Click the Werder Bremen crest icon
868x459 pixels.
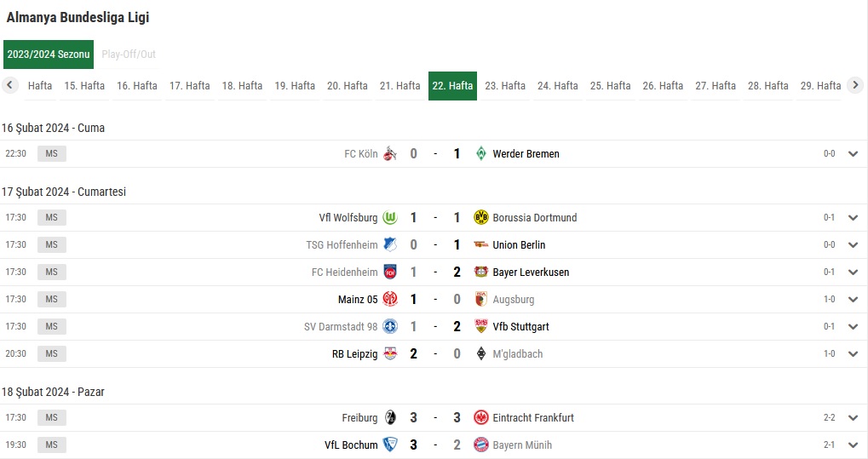481,153
